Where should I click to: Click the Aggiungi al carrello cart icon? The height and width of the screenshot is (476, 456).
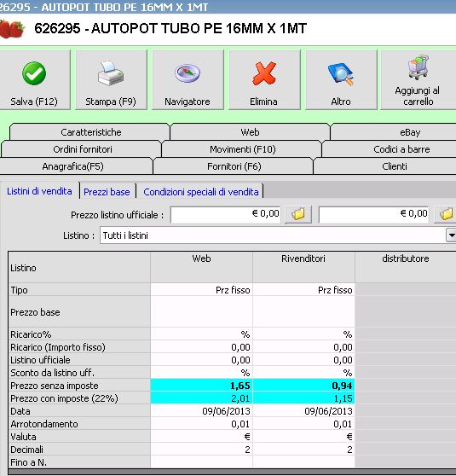coord(418,67)
